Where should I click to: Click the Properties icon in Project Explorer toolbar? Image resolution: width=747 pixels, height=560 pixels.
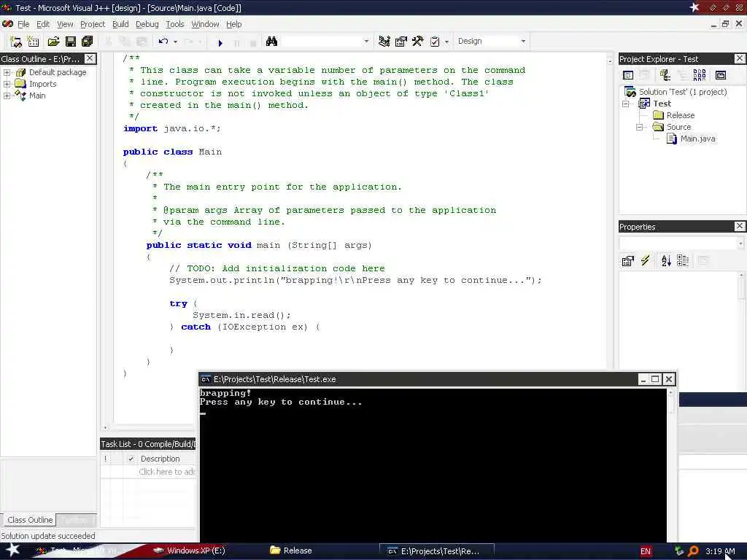coord(721,75)
